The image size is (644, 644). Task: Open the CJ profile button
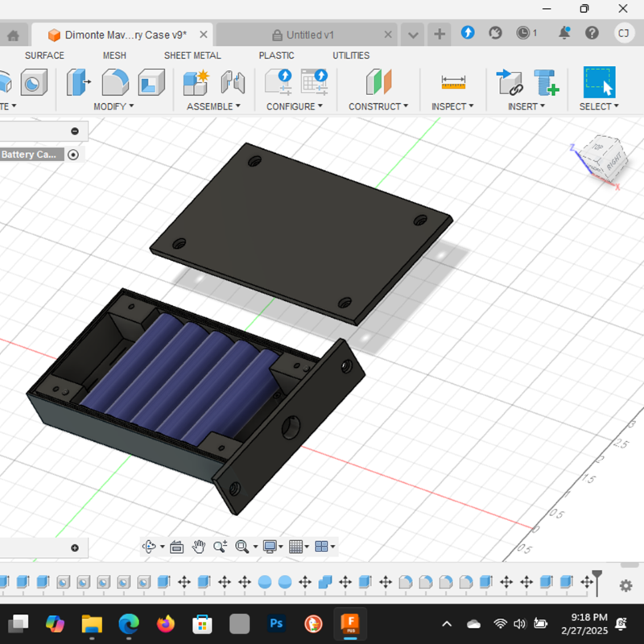624,33
